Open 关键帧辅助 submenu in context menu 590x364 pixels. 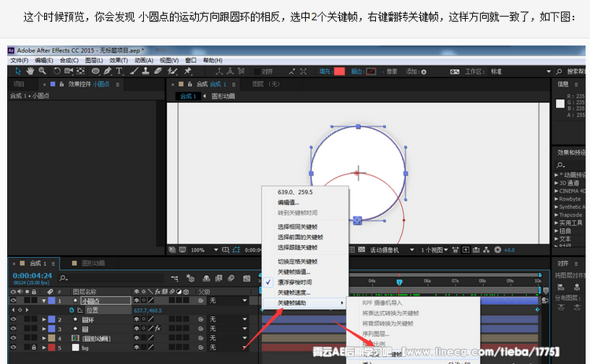click(x=305, y=303)
